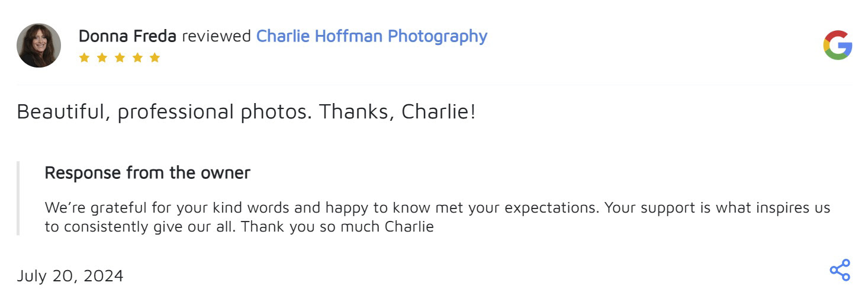The height and width of the screenshot is (308, 868).
Task: Select the fourth rating star
Action: tap(137, 57)
